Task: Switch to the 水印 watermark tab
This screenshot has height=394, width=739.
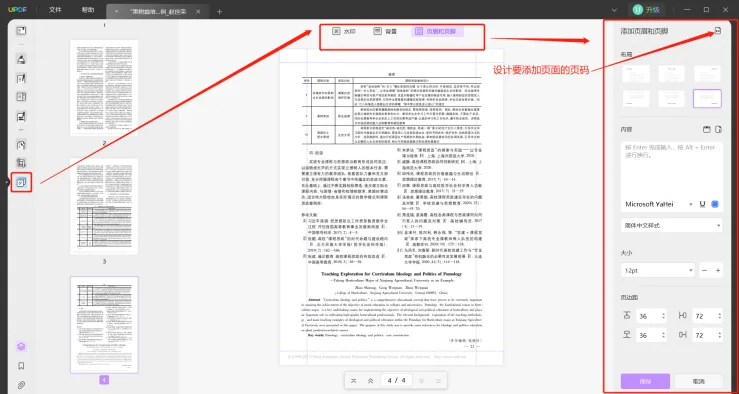Action: click(344, 32)
